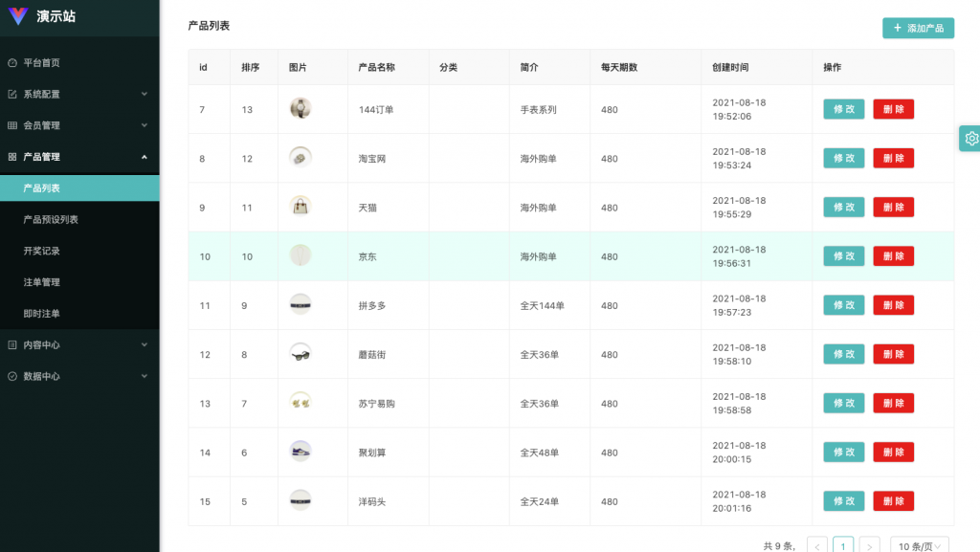Click the 数据中心 icon in sidebar

(x=11, y=376)
